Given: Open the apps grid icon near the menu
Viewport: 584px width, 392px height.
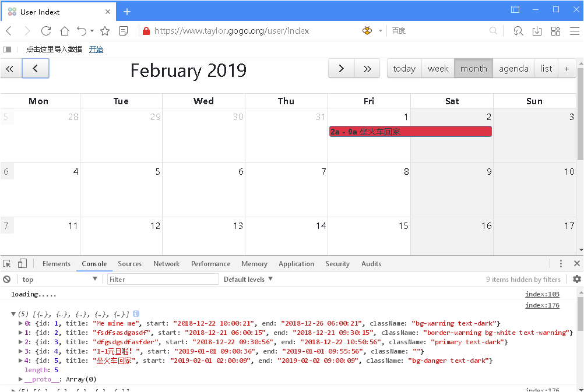Looking at the screenshot, I should tap(555, 30).
